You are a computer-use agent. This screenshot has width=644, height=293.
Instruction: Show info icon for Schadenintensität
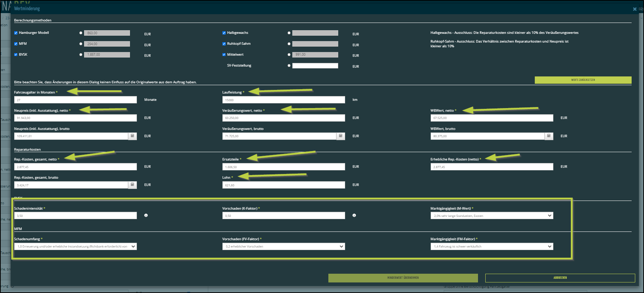[x=146, y=215]
